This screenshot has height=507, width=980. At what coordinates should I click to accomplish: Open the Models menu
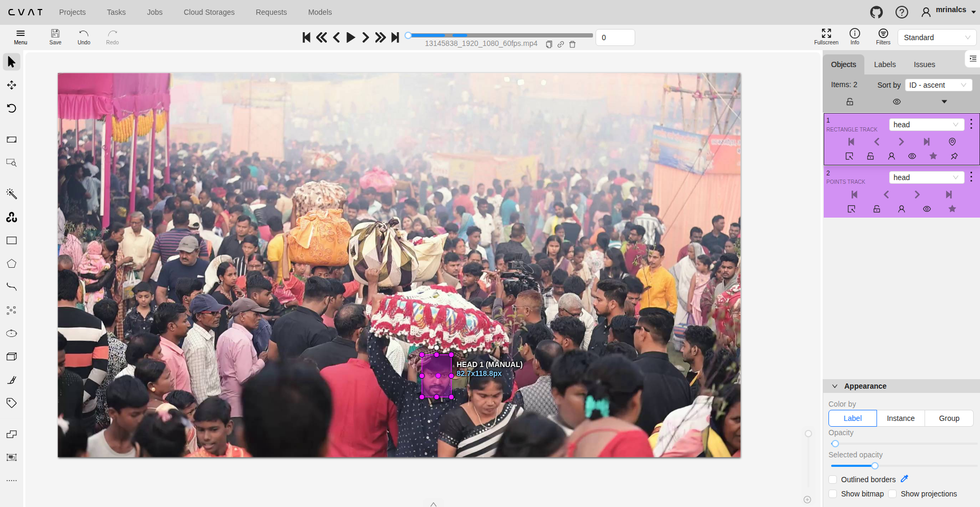[319, 12]
